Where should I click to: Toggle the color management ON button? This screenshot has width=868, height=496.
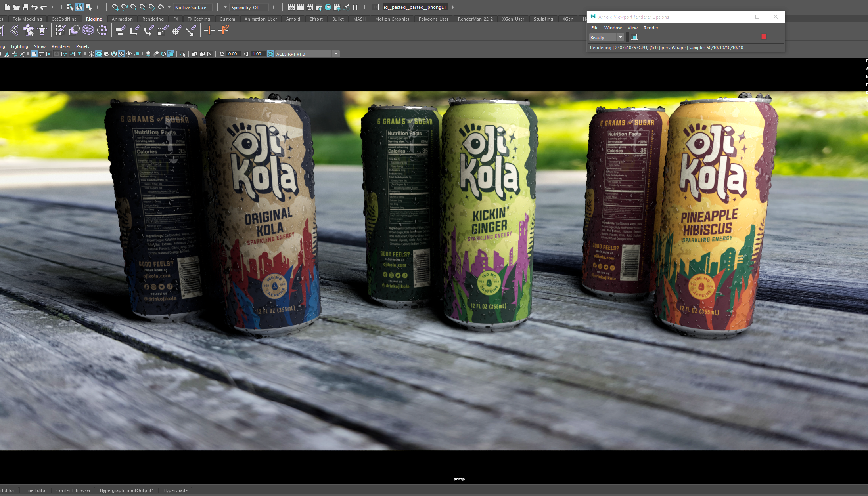pos(270,54)
